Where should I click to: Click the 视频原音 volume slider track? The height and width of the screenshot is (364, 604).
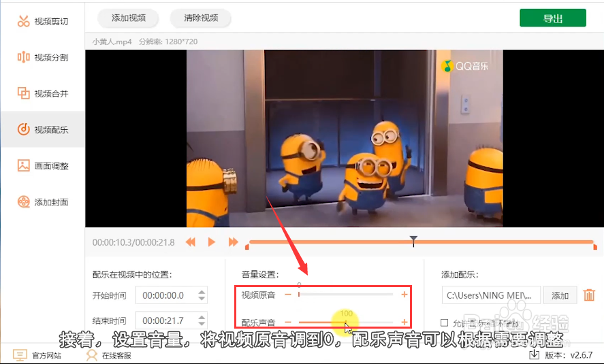(345, 295)
